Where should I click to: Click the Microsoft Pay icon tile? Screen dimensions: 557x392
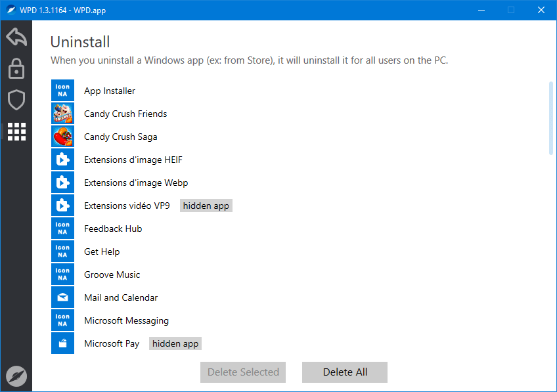62,343
